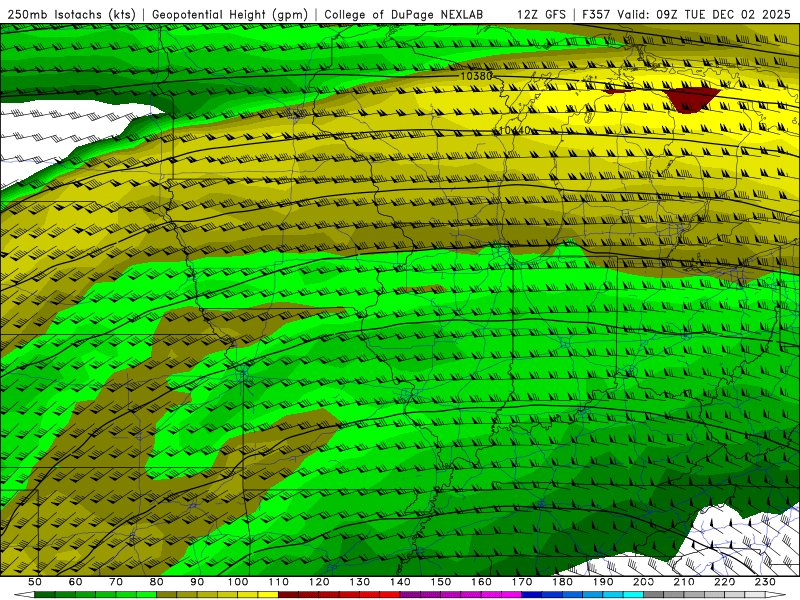
Task: Click the 180 value on the color scale
Action: tap(563, 582)
